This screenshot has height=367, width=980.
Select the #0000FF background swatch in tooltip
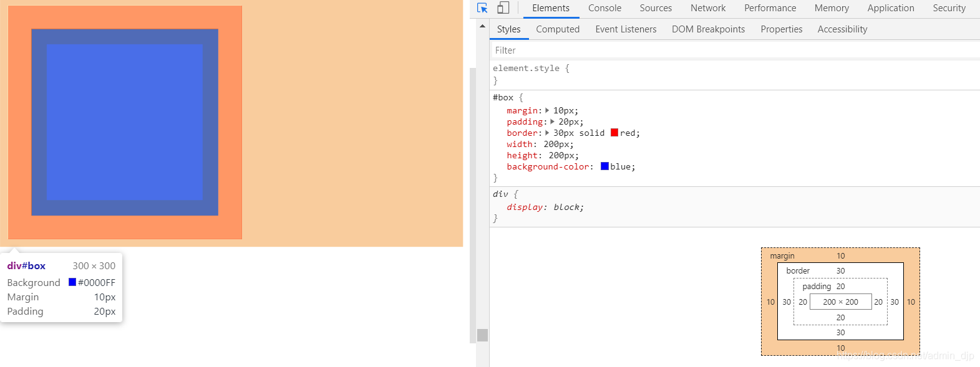72,282
